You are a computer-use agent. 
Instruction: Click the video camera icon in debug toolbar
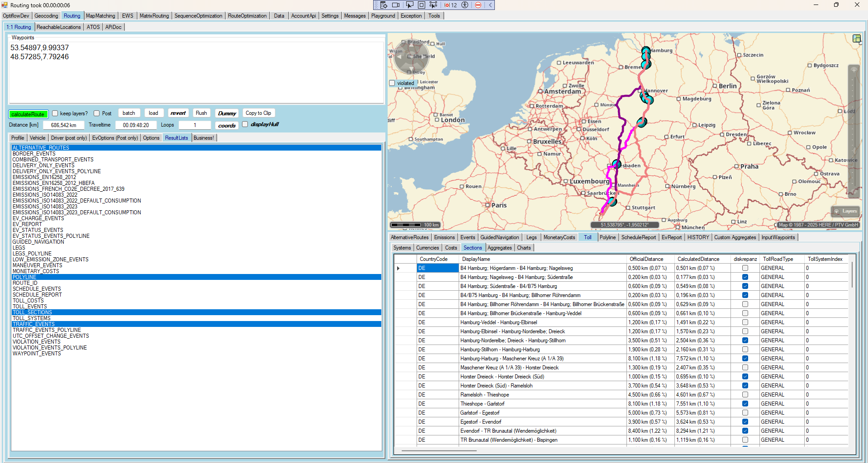tap(396, 5)
